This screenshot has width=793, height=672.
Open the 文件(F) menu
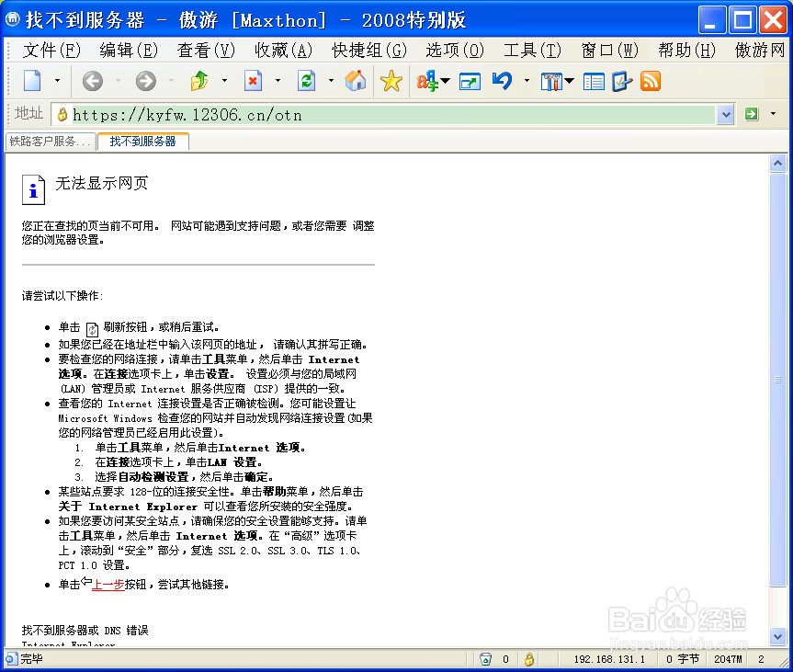tap(51, 50)
